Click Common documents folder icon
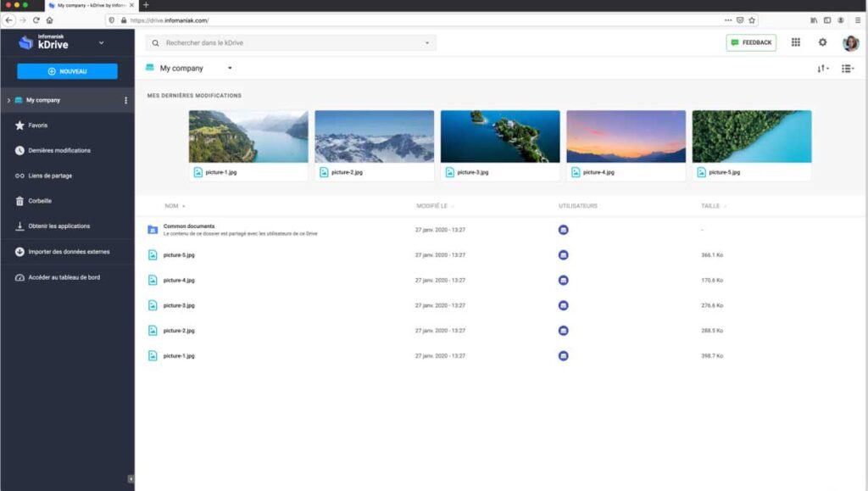 153,230
